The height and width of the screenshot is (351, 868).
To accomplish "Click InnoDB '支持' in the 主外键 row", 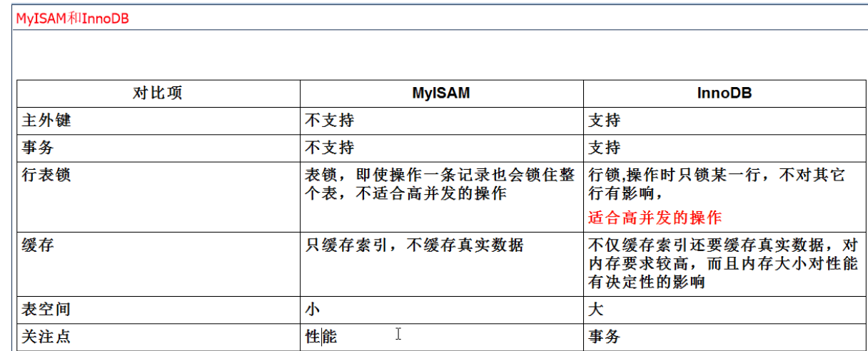I will (x=605, y=121).
